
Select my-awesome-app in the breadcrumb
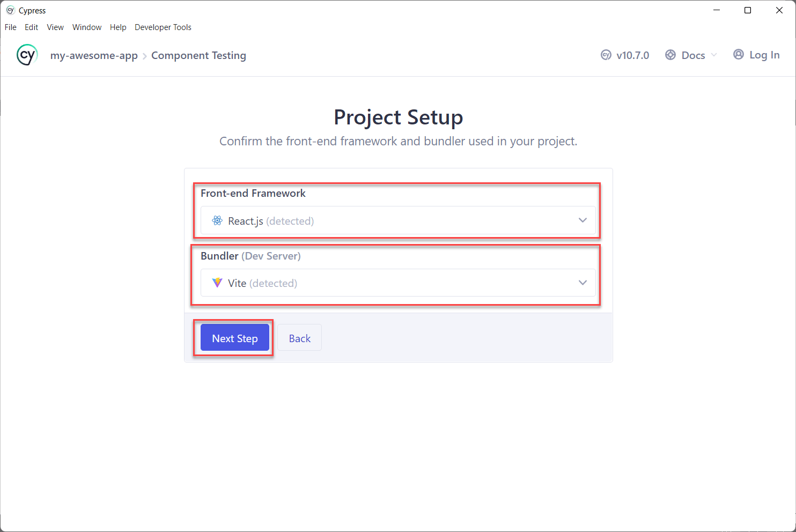[x=94, y=55]
